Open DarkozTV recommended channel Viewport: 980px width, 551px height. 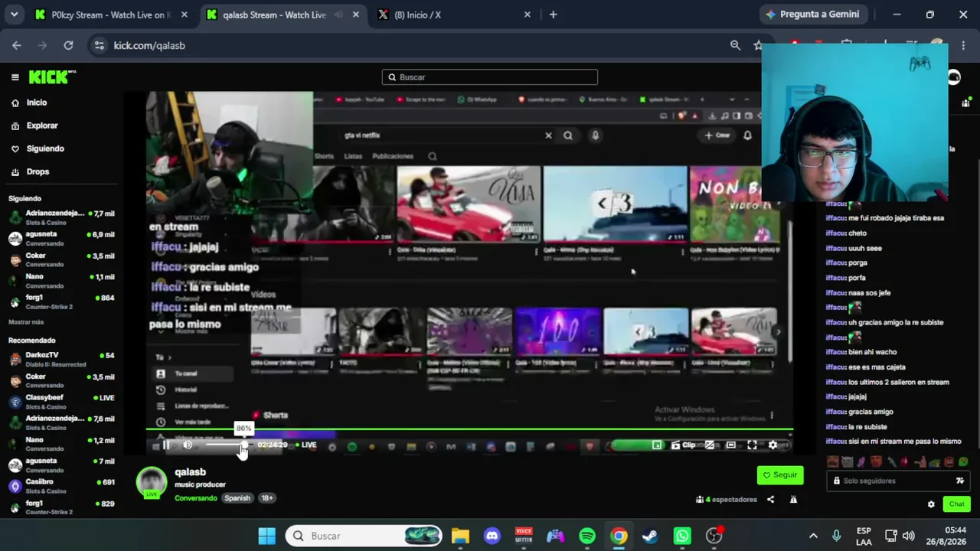(61, 359)
